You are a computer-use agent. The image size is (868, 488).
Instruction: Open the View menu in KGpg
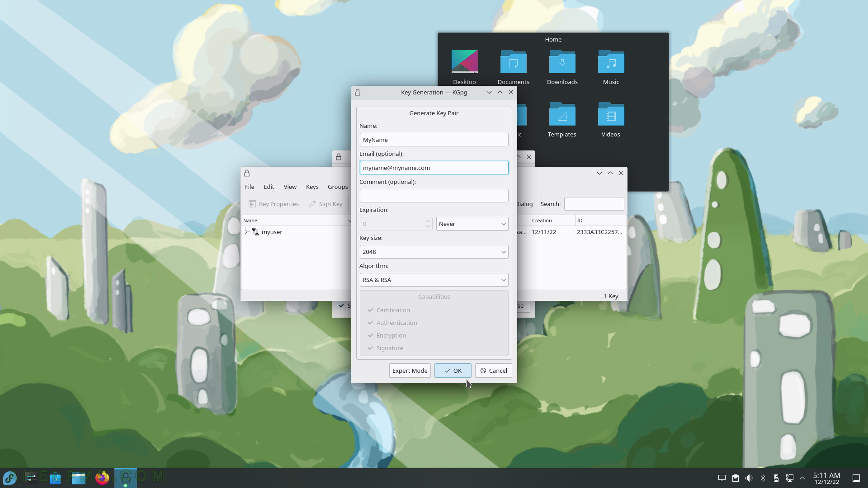(290, 187)
